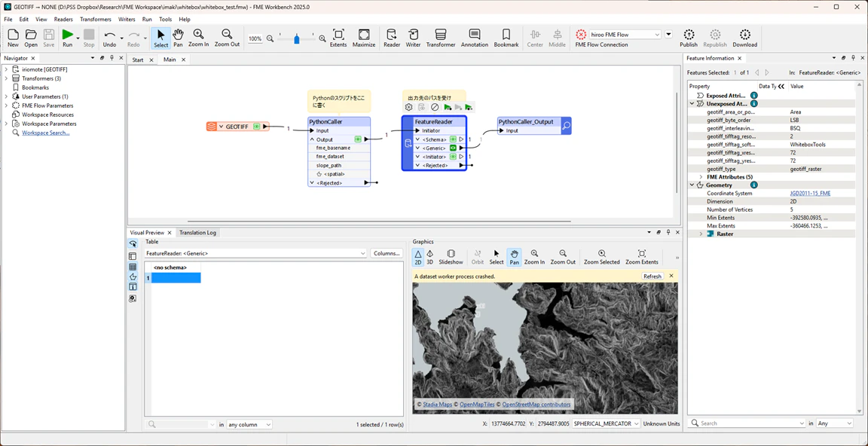Add a Bookmark via toolbar icon
The image size is (868, 446).
[506, 38]
